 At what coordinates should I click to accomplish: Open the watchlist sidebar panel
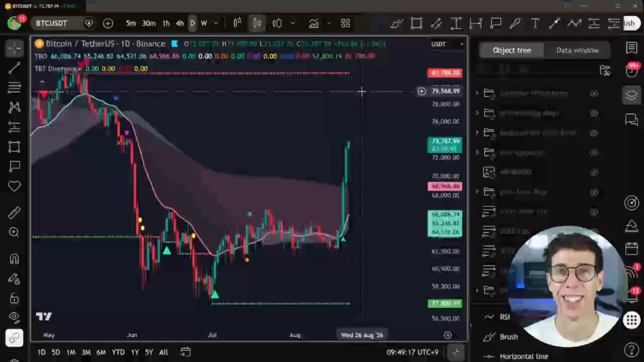632,48
